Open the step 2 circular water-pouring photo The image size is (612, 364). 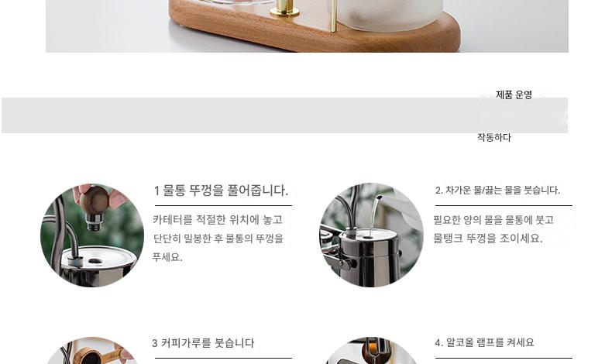[372, 235]
